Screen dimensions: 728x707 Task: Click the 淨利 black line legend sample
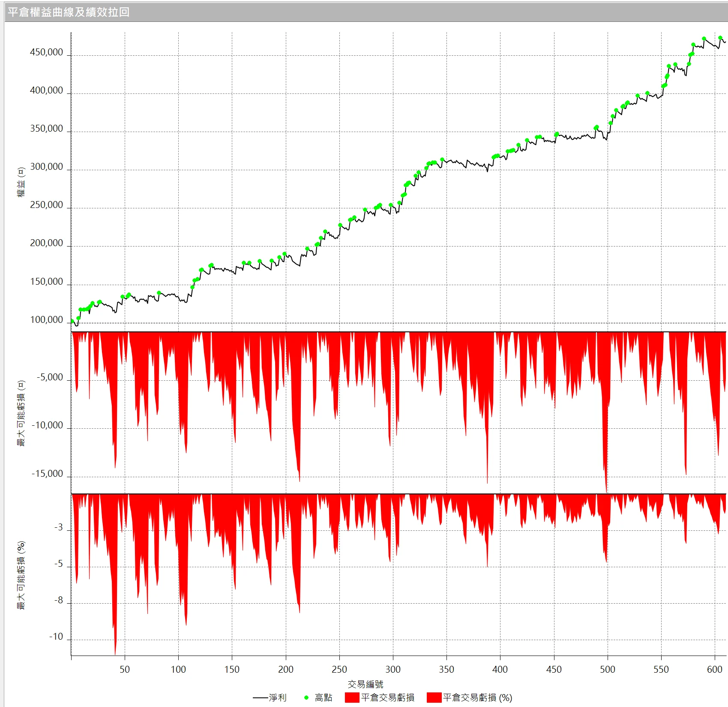pyautogui.click(x=260, y=698)
